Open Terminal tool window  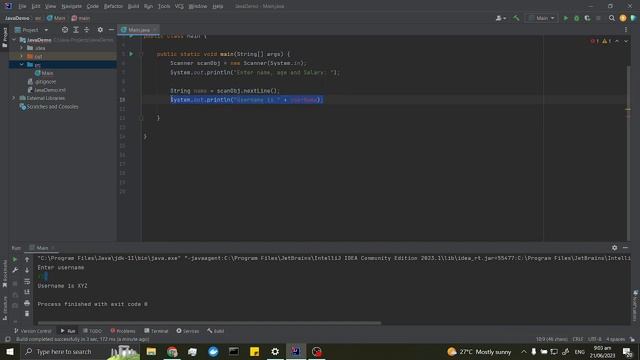[156, 331]
